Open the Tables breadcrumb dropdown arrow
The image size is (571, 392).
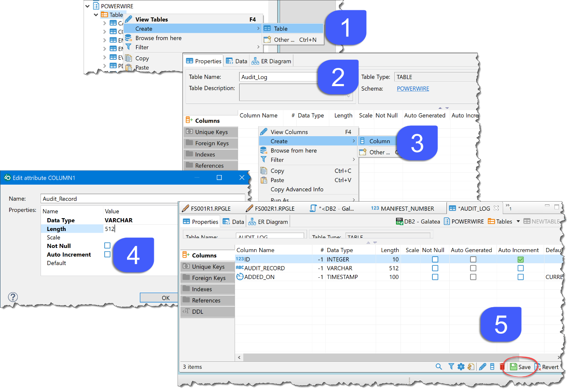(x=518, y=221)
